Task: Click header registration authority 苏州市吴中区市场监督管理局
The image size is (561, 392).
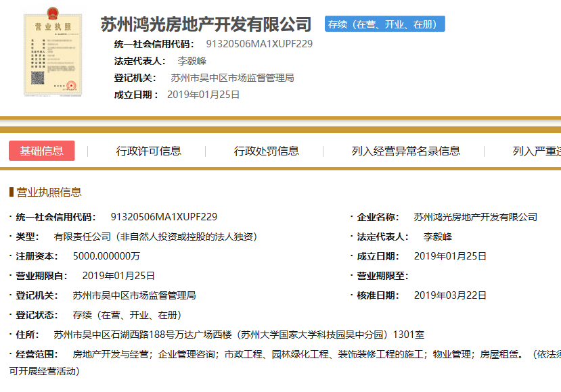Action: tap(232, 78)
